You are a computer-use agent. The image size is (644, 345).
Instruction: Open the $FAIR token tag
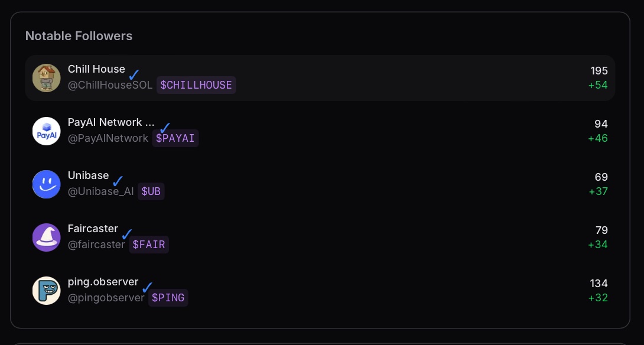149,245
